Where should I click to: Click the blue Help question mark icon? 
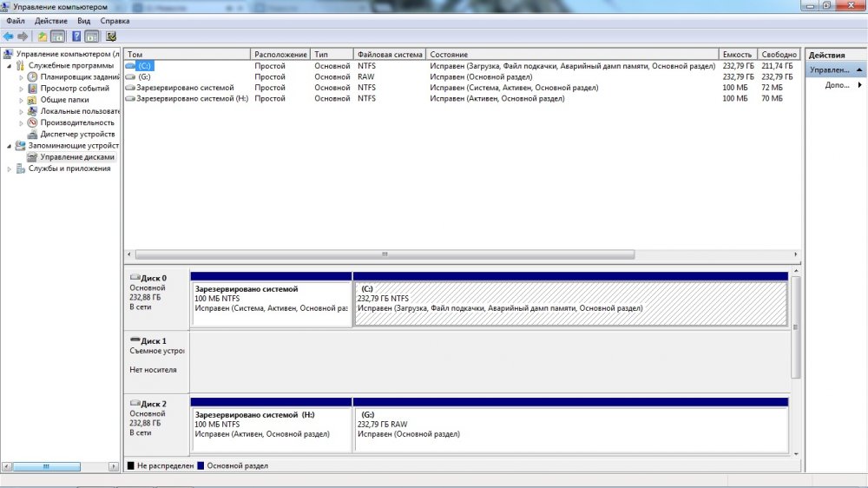pyautogui.click(x=76, y=36)
